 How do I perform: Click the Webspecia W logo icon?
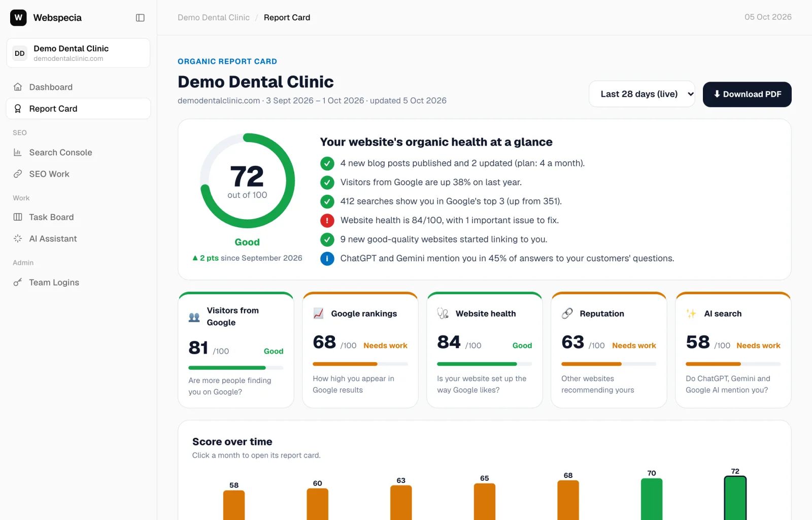(x=18, y=18)
